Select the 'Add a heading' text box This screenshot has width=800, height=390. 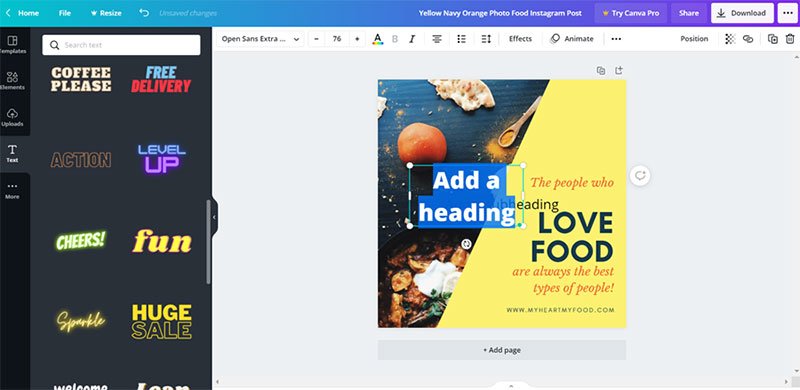click(466, 196)
